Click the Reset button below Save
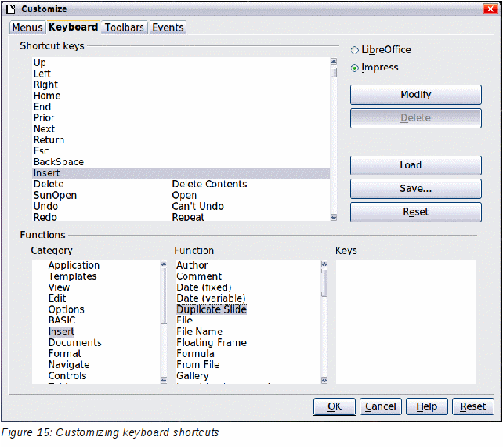The height and width of the screenshot is (448, 503). coord(415,212)
